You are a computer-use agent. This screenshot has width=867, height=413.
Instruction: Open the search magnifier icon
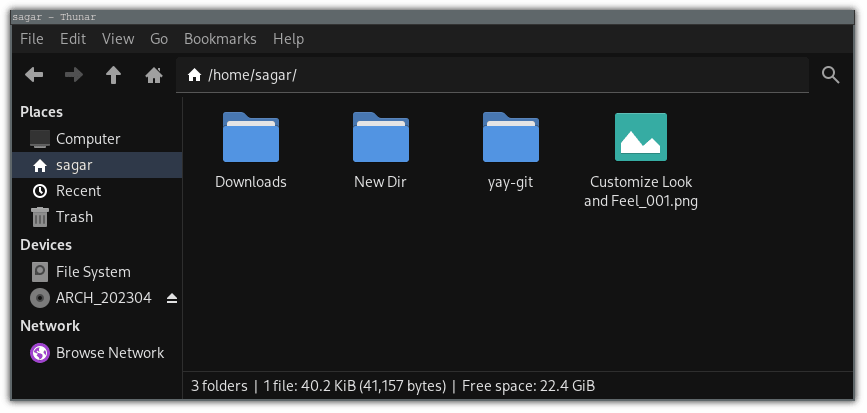[x=830, y=75]
